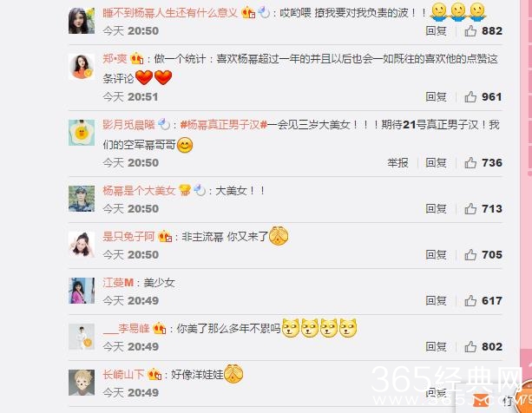Tap thumbs-up beside 713 likes

[470, 208]
